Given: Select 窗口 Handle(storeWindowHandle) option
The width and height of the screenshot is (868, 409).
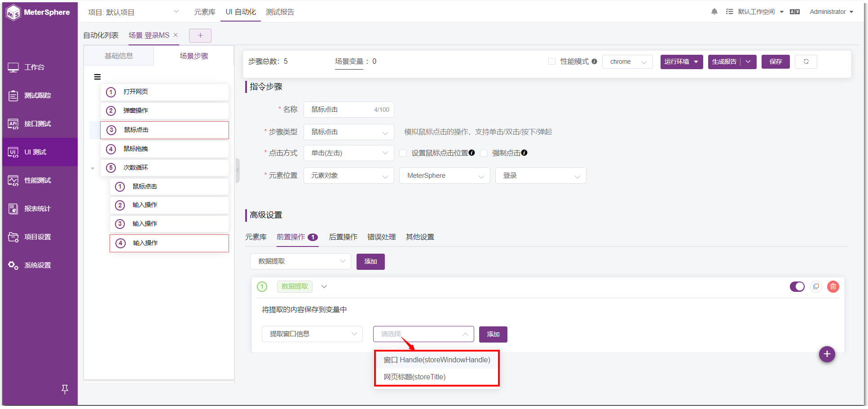Looking at the screenshot, I should point(436,360).
